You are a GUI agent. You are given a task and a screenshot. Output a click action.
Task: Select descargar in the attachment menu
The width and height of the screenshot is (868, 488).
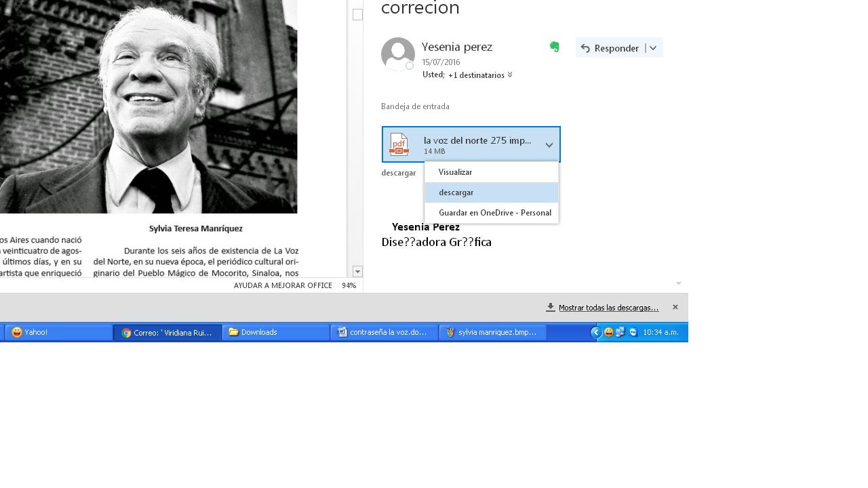pyautogui.click(x=456, y=192)
